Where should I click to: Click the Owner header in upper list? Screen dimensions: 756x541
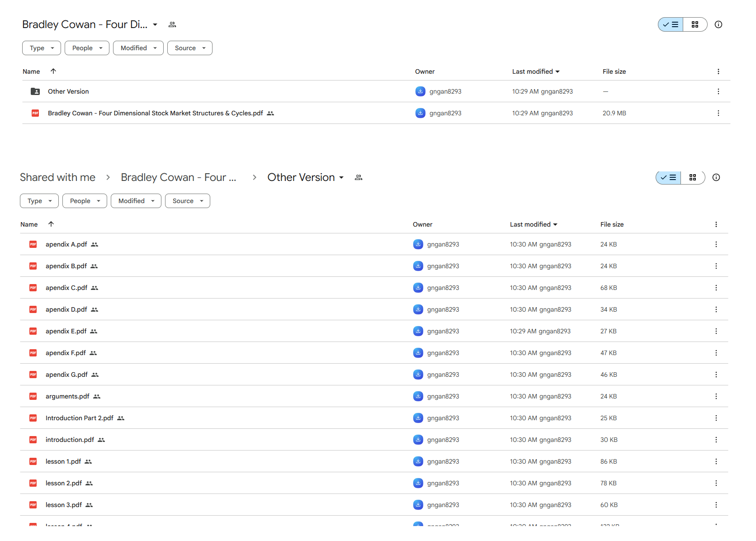click(x=425, y=71)
